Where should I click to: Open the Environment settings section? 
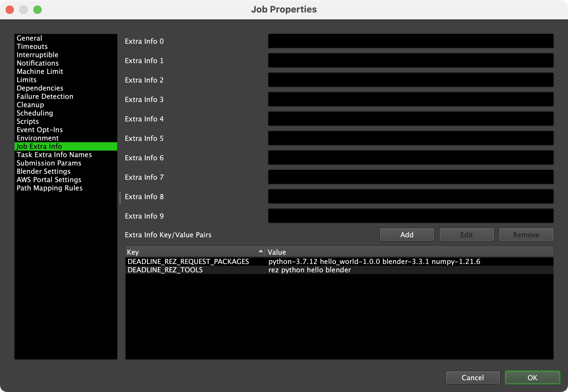pyautogui.click(x=37, y=138)
